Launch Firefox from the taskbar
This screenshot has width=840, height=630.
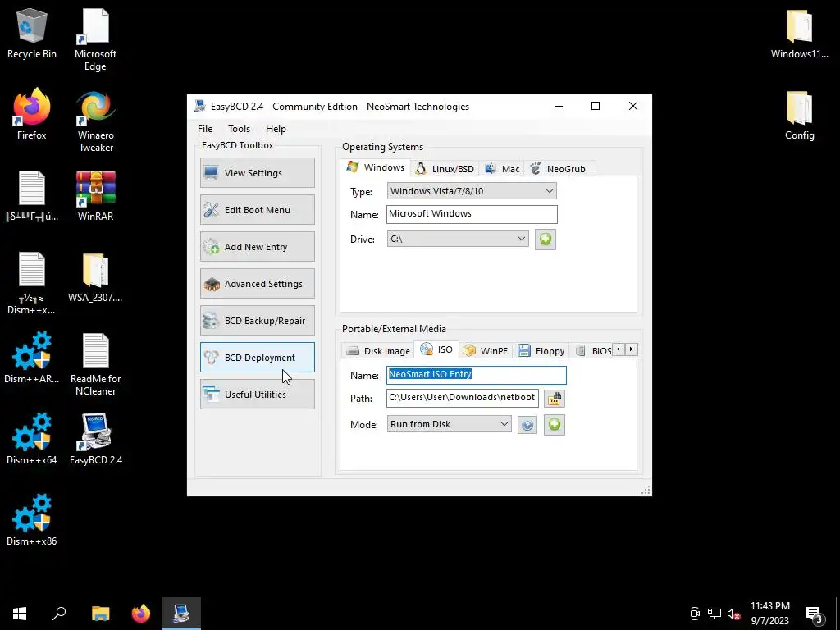[x=141, y=614]
